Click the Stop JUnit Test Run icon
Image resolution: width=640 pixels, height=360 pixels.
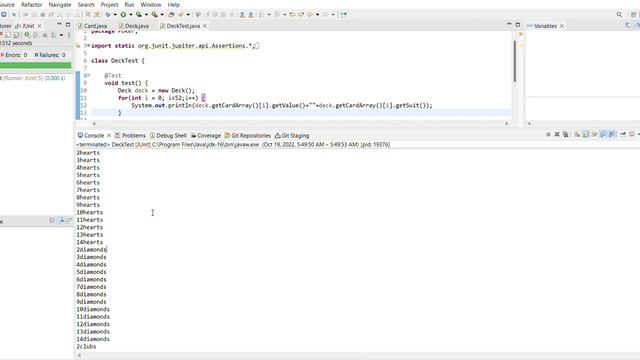[x=45, y=35]
